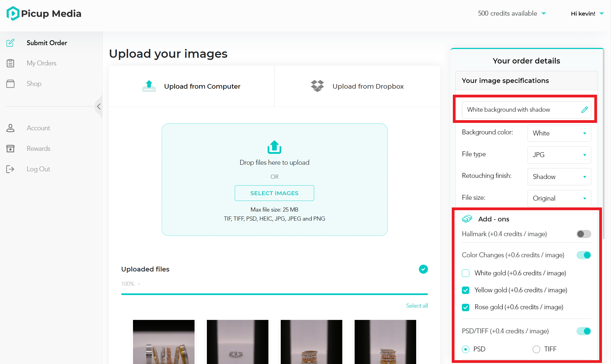Click the Rewards star box icon
This screenshot has height=364, width=611.
10,149
